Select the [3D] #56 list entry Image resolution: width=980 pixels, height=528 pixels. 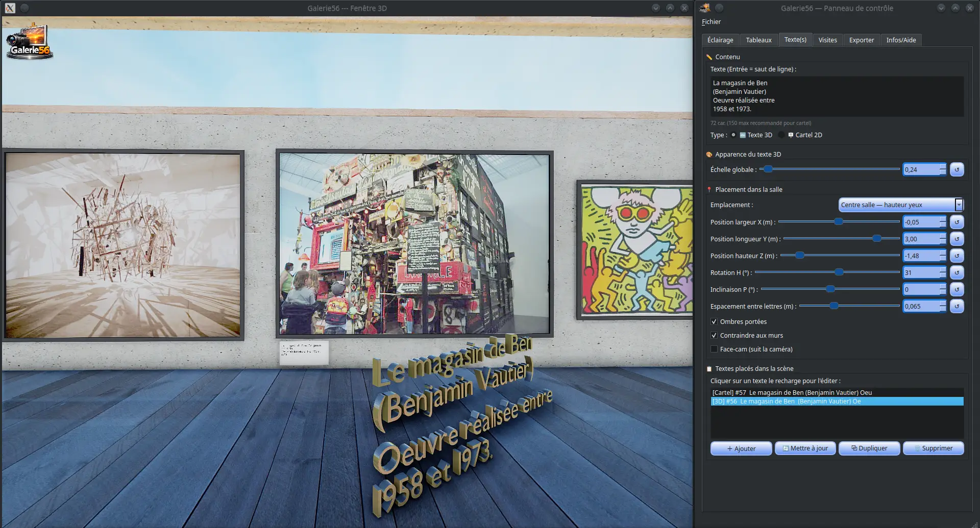[837, 401]
